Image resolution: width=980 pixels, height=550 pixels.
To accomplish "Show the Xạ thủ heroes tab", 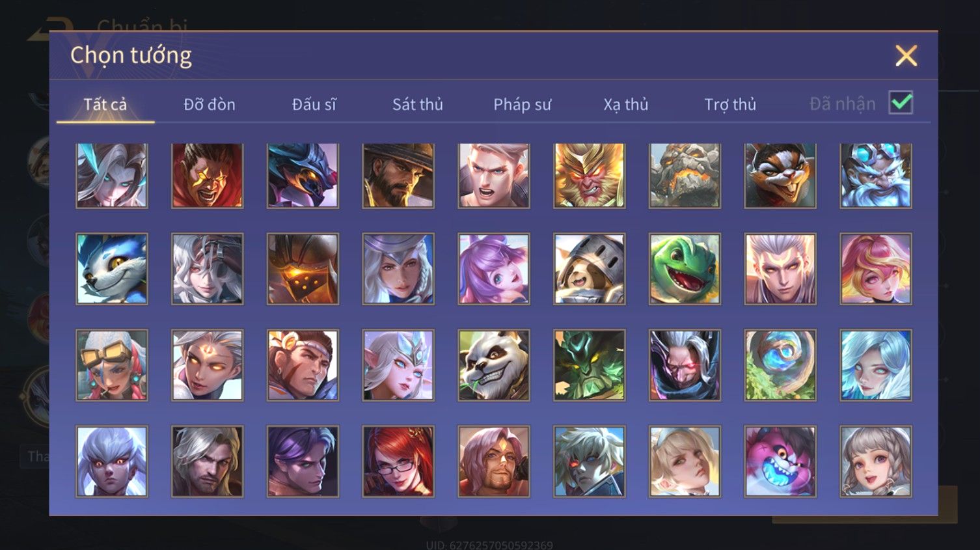I will 625,104.
